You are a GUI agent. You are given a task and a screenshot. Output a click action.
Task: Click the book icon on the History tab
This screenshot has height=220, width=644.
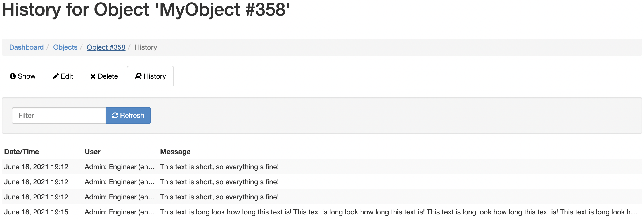(x=138, y=76)
